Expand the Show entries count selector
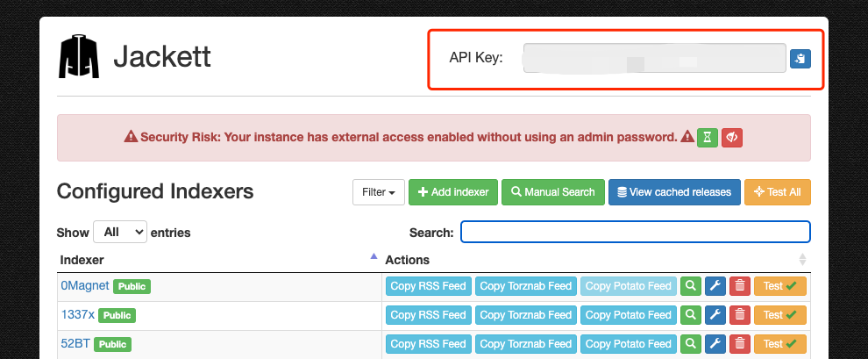Screen dimensions: 868x359 point(119,233)
